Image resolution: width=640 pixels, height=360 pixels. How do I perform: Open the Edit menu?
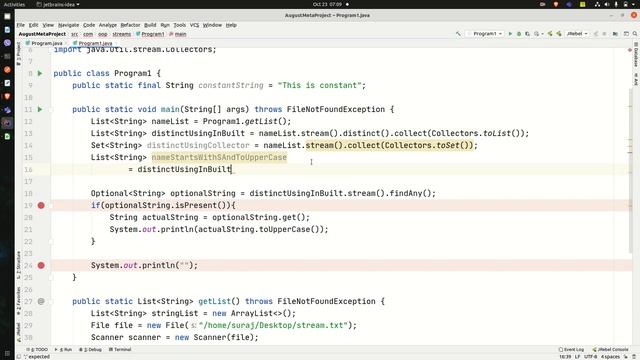pos(33,25)
